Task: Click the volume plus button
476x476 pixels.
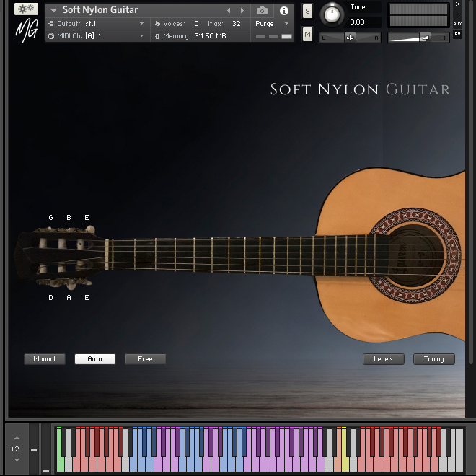Action: pyautogui.click(x=444, y=38)
